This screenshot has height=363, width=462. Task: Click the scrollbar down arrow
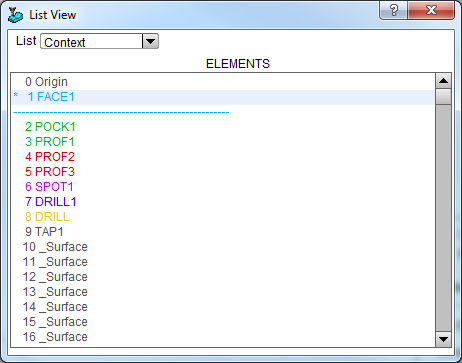pos(443,339)
